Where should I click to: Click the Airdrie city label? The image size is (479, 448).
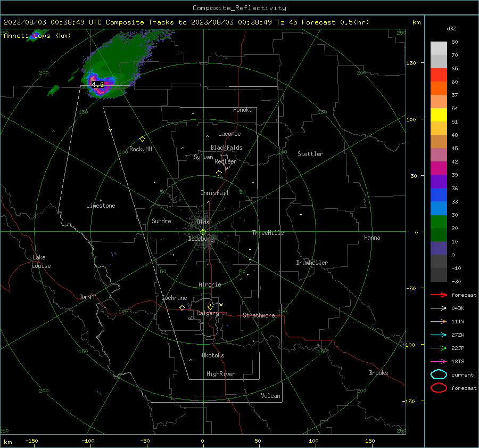[210, 284]
